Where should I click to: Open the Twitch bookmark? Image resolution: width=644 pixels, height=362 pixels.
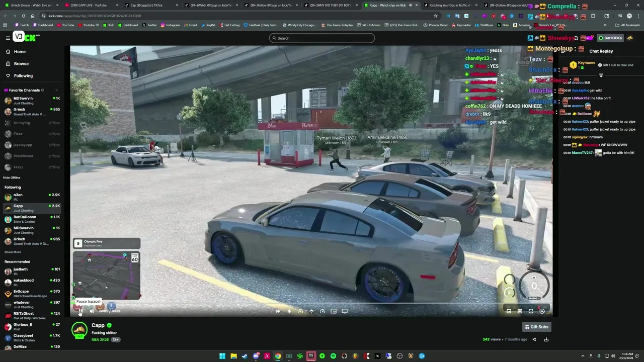pos(22,25)
